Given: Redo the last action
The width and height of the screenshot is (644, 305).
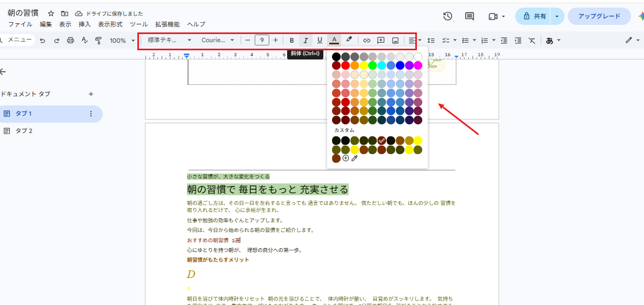Looking at the screenshot, I should click(57, 40).
